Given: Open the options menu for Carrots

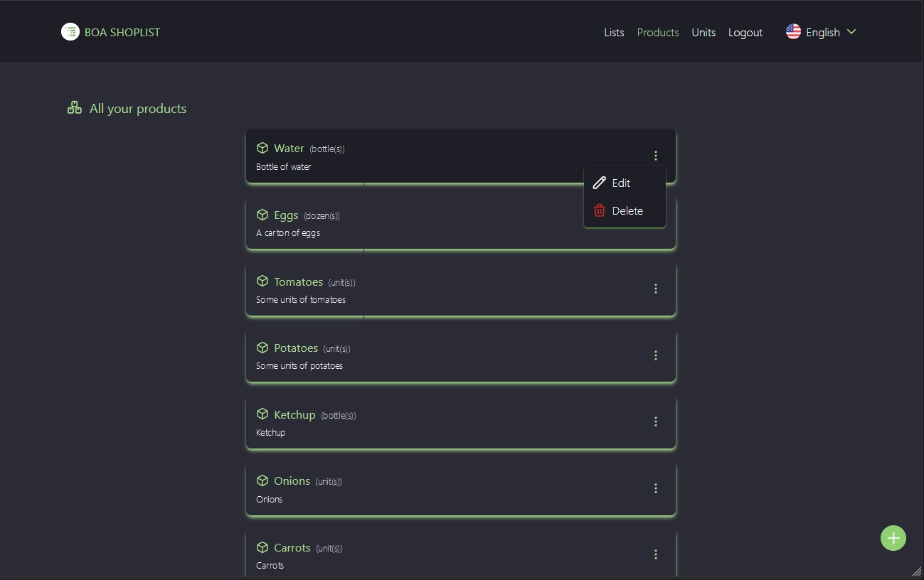Looking at the screenshot, I should [x=655, y=554].
